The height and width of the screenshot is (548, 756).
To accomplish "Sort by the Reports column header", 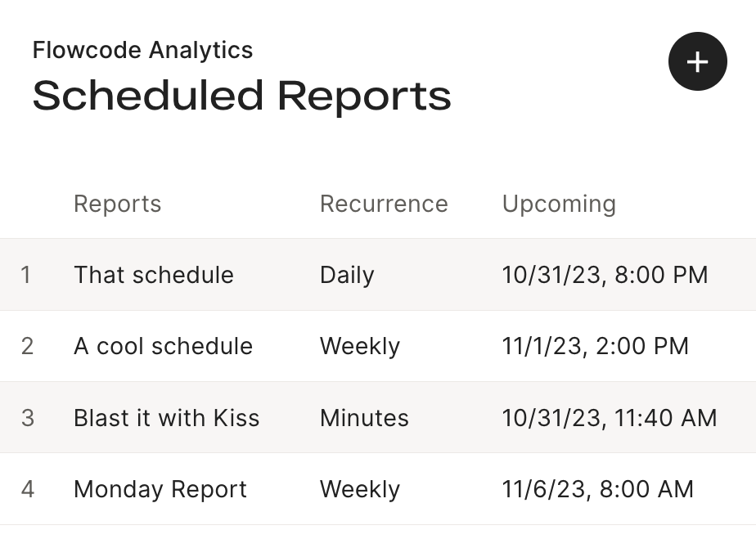I will [117, 204].
